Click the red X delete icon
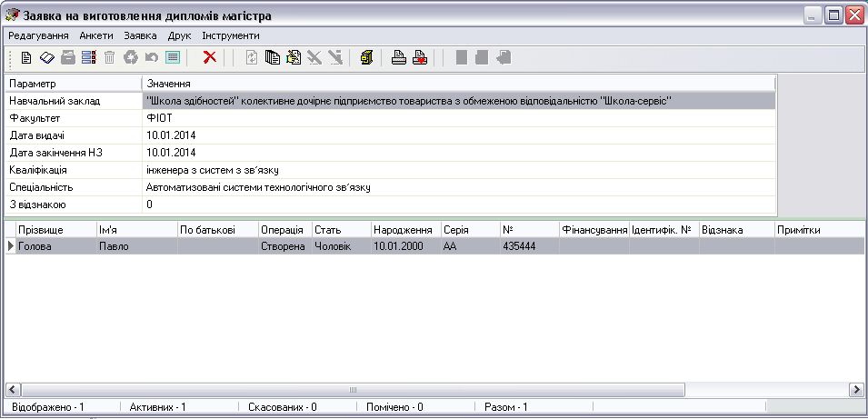Viewport: 868px width, 419px height. point(210,57)
